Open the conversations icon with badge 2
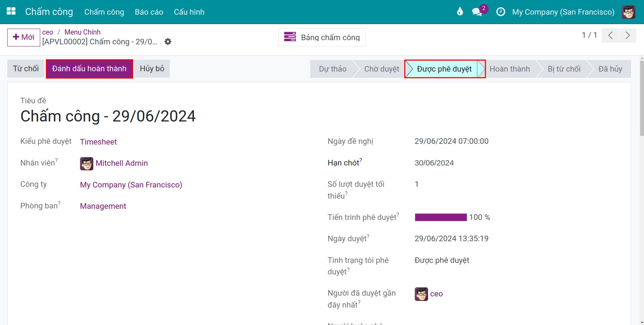 [478, 11]
